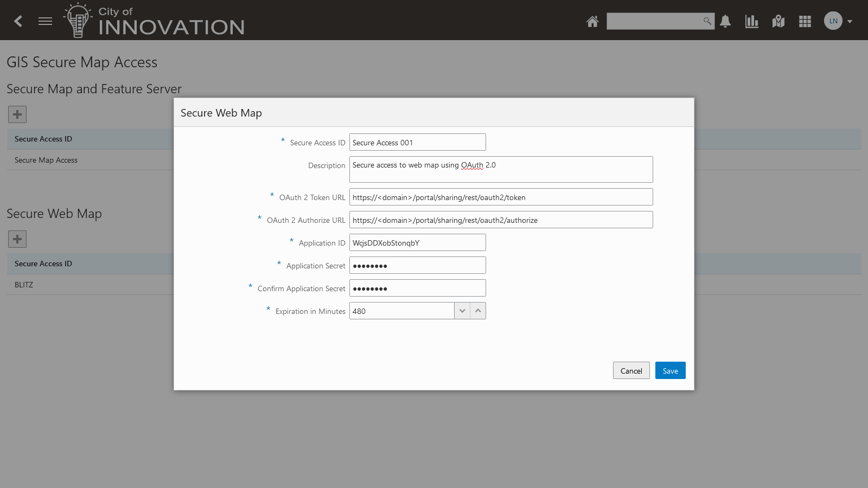Open the LN user account menu
868x488 pixels.
838,21
